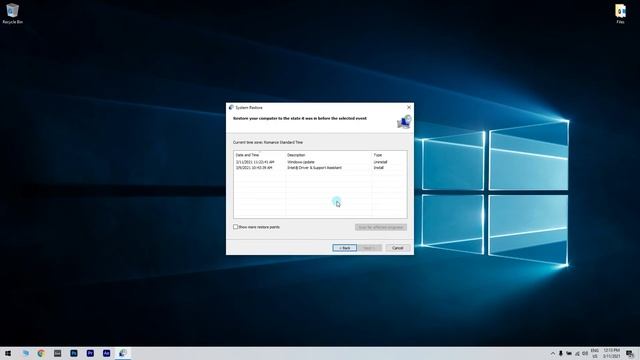This screenshot has height=360, width=640.
Task: Open Photoshop from the taskbar
Action: click(x=74, y=353)
